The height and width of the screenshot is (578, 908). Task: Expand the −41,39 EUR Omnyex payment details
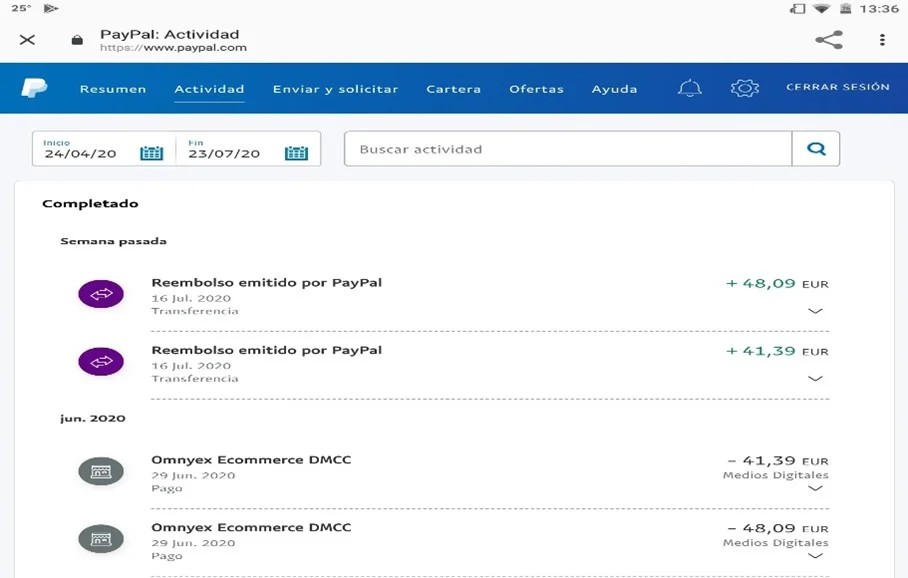815,488
